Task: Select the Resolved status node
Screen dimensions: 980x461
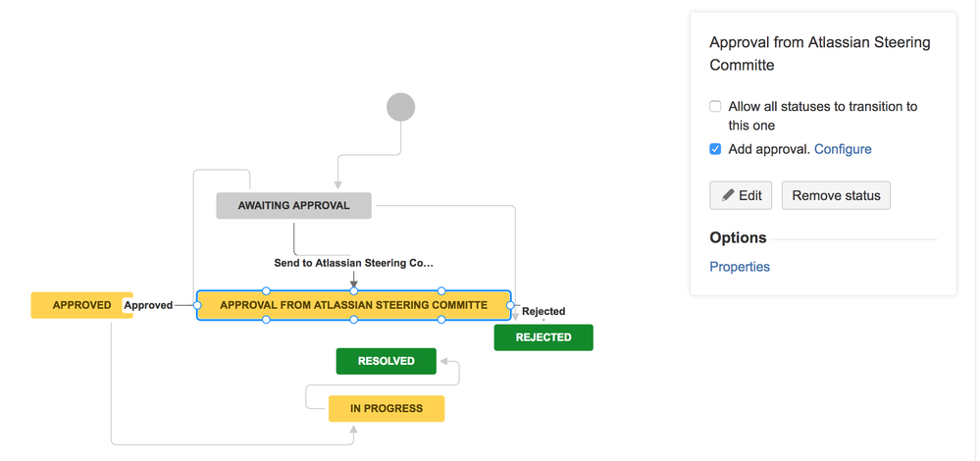Action: click(x=386, y=361)
